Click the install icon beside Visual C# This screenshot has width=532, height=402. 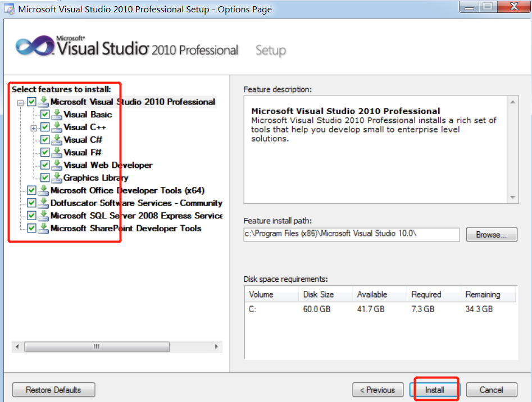[x=57, y=140]
